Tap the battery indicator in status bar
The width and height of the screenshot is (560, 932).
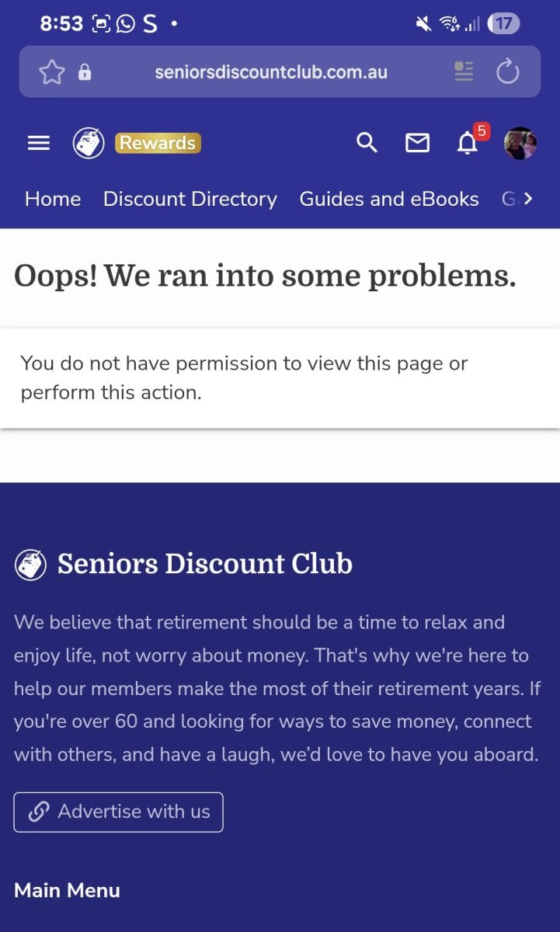tap(503, 23)
